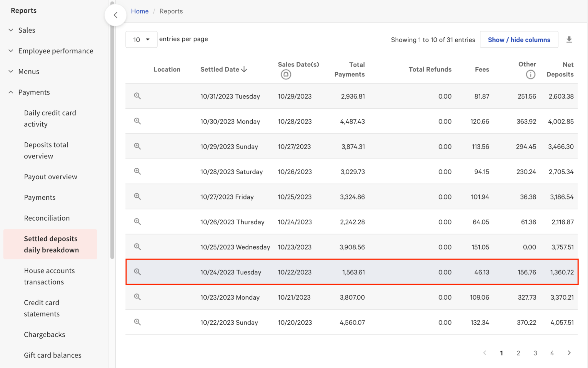Open details for the 10/22/2023 Sunday row
Image resolution: width=588 pixels, height=368 pixels.
(x=137, y=322)
